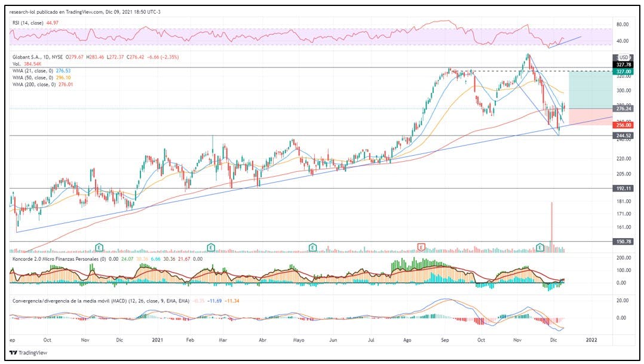This screenshot has width=644, height=364.
Task: Click the 220.00 tick on the price axis
Action: [624, 159]
